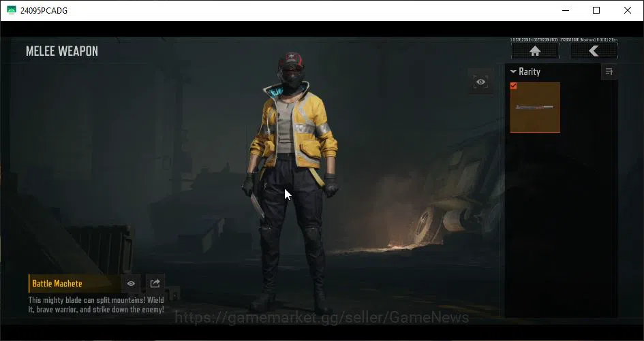Select the Battle Machete thumbnail in inventory
The height and width of the screenshot is (341, 644).
[x=535, y=108]
